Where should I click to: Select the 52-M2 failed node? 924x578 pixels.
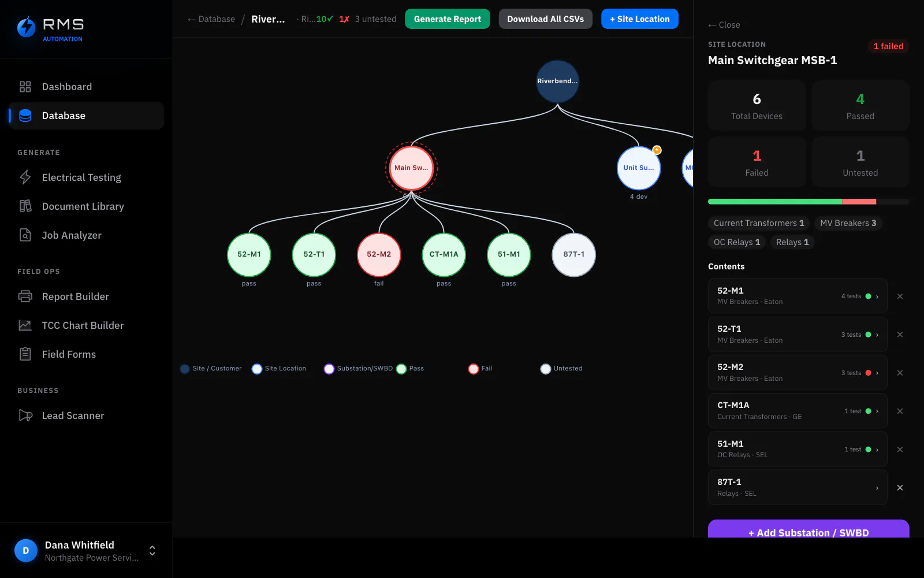[x=379, y=255]
